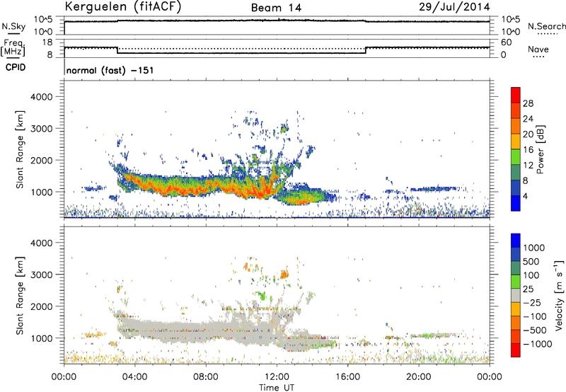Click the "500" tick on the velocity colorbar
566x392 pixels.
pos(533,261)
